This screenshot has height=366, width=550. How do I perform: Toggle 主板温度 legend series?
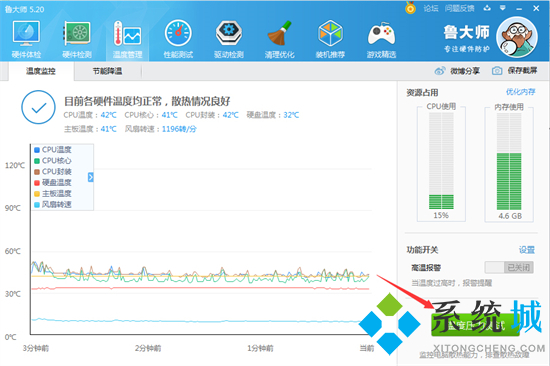click(x=53, y=194)
